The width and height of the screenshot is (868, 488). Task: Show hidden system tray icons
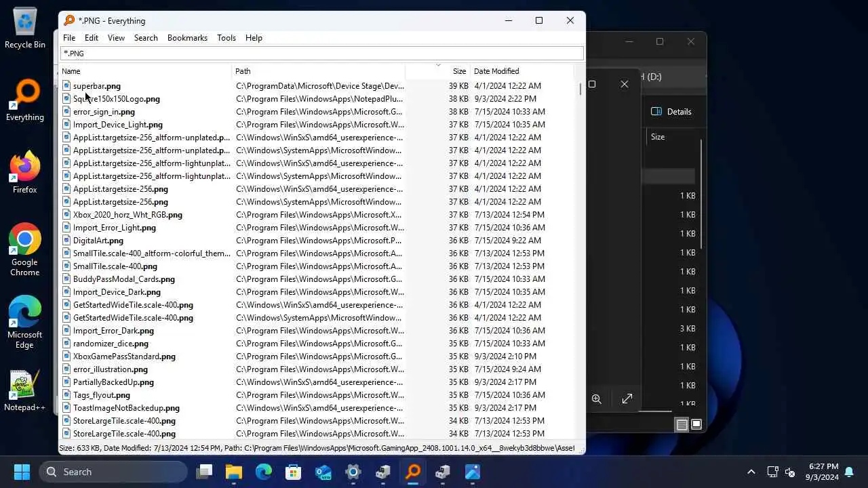click(x=751, y=472)
